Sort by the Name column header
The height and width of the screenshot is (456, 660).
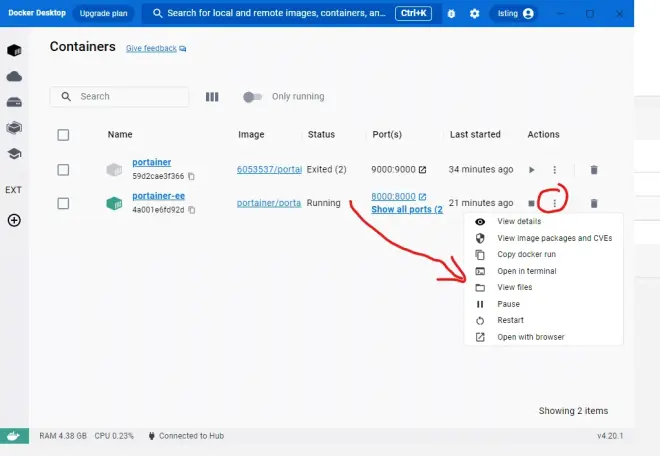coord(120,134)
